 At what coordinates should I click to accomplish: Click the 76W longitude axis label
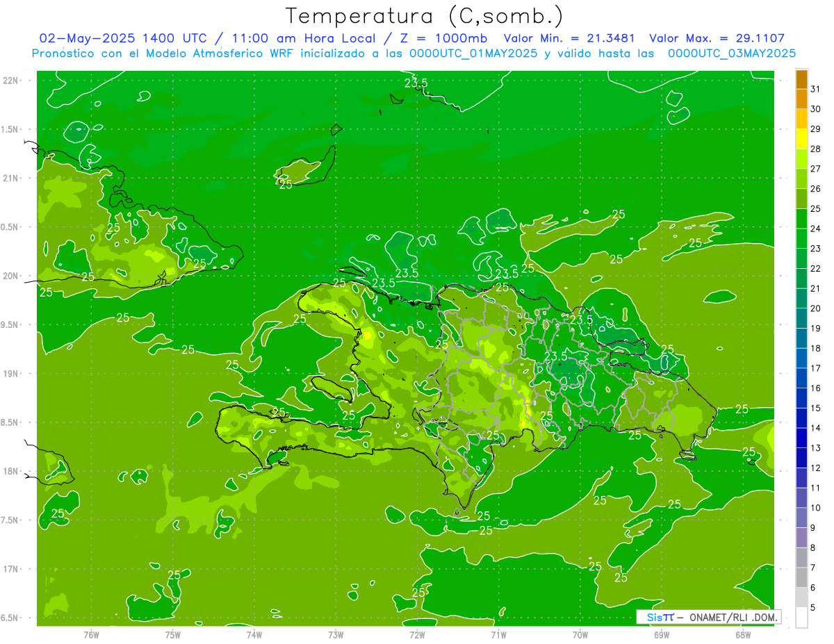91,634
